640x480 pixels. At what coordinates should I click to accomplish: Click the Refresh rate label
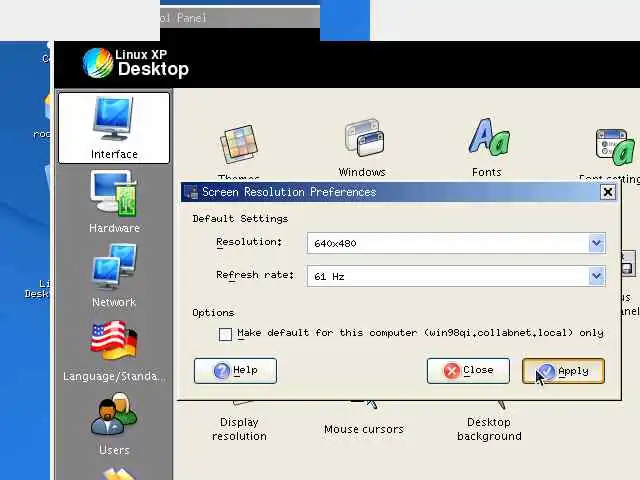(x=255, y=275)
